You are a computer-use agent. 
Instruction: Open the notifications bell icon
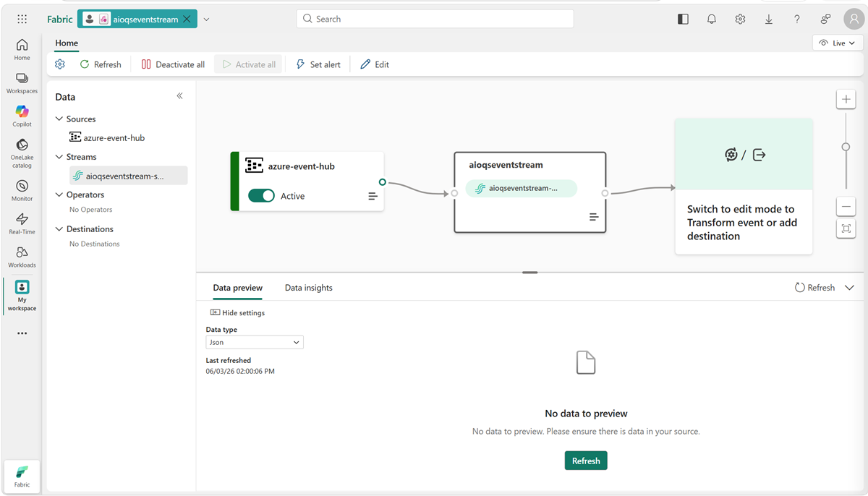(712, 20)
